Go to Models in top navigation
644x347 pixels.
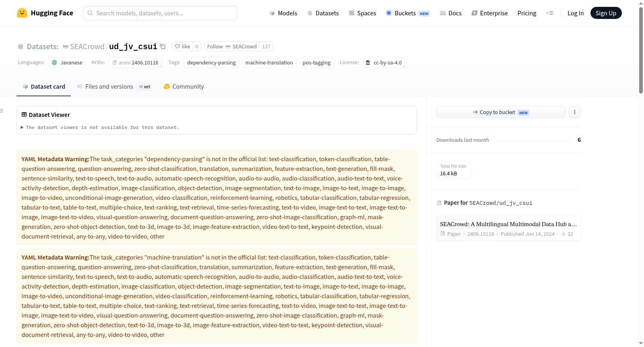click(x=283, y=13)
